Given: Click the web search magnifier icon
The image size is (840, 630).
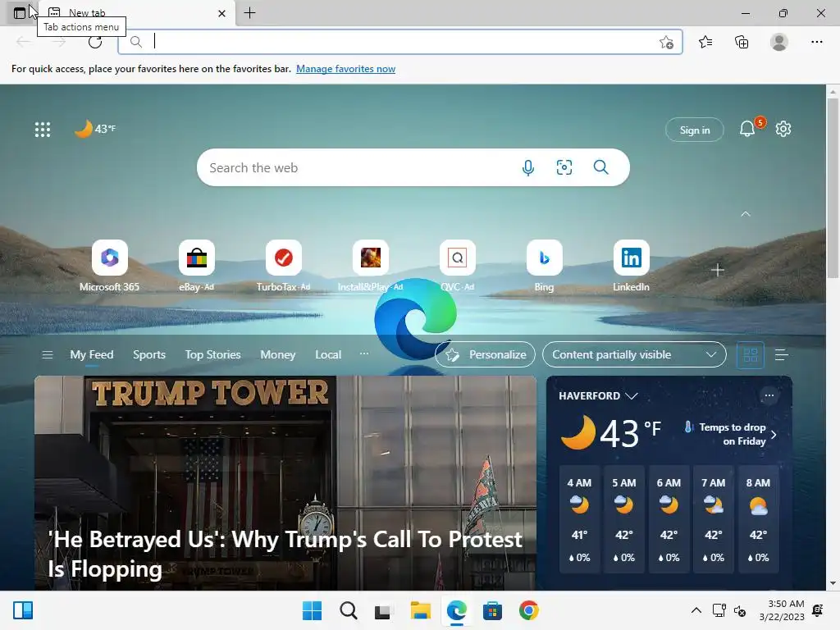Looking at the screenshot, I should coord(601,167).
